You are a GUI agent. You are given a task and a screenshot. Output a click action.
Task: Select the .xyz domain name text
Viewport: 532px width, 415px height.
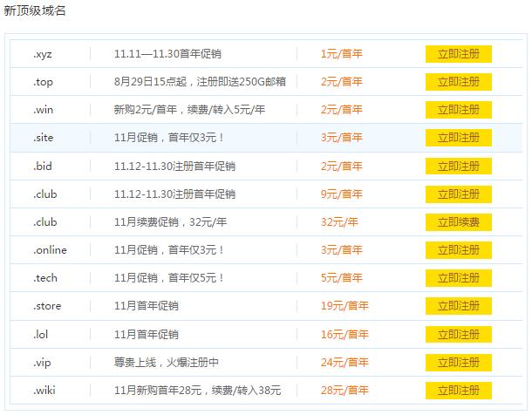tap(43, 54)
